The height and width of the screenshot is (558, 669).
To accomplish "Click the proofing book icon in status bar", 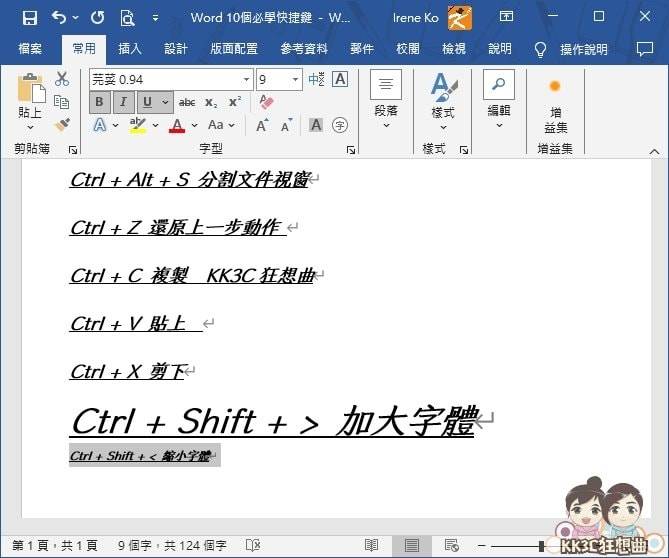I will tap(253, 545).
